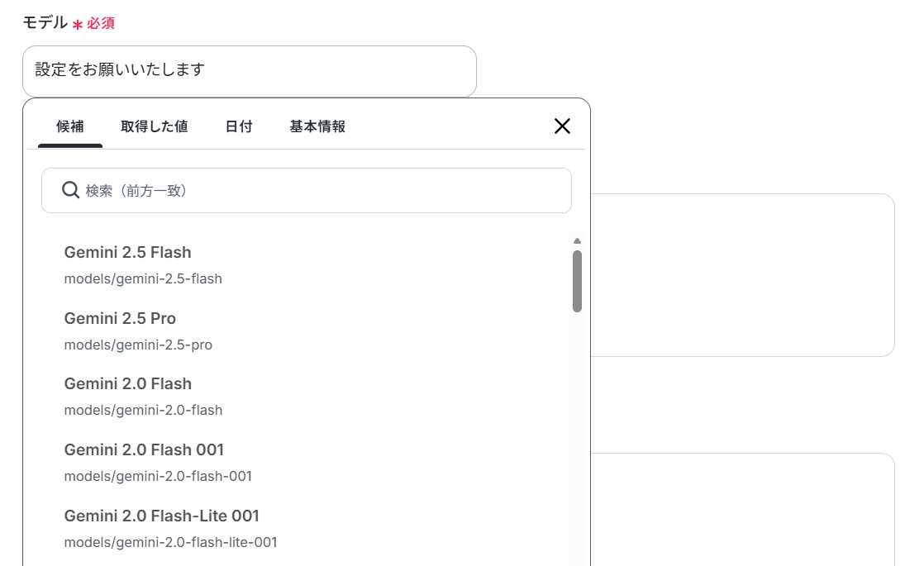Select the 候補 tab
The image size is (924, 566).
tap(70, 126)
